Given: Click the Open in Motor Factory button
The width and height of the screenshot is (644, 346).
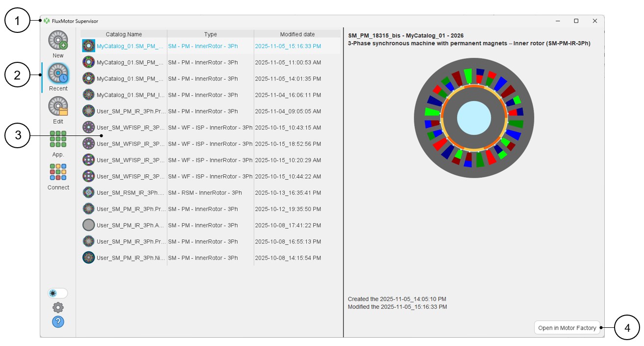Looking at the screenshot, I should point(567,328).
